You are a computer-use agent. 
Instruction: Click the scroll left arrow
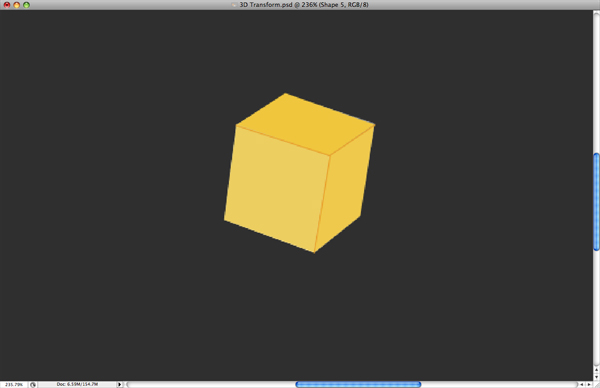pos(582,385)
